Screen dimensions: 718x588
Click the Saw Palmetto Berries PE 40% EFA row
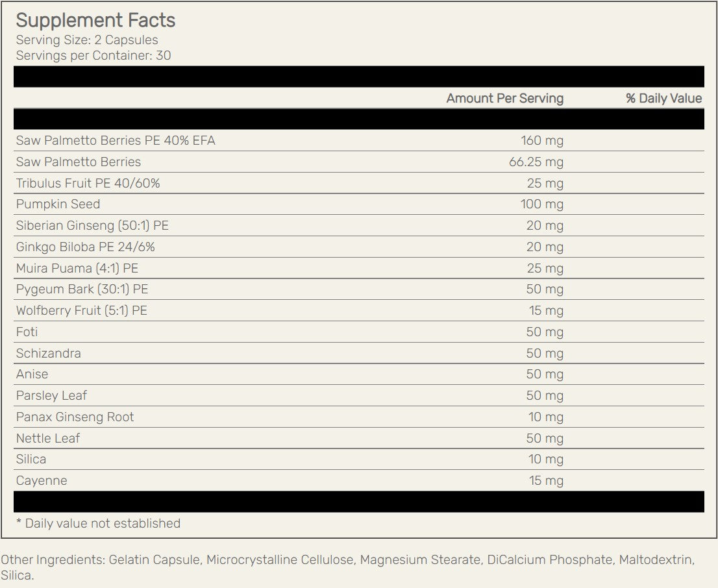[x=116, y=140]
